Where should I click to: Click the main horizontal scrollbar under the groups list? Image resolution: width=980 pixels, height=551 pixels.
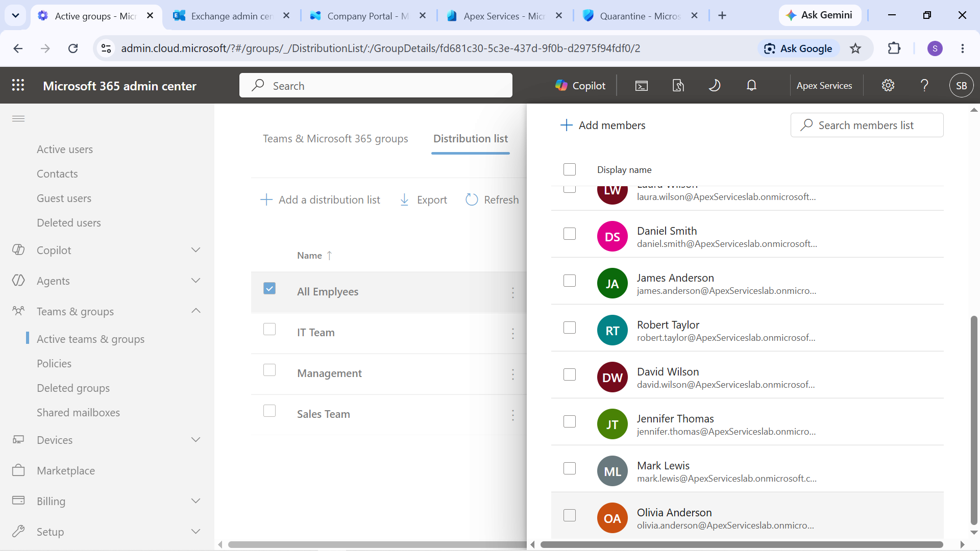[378, 544]
